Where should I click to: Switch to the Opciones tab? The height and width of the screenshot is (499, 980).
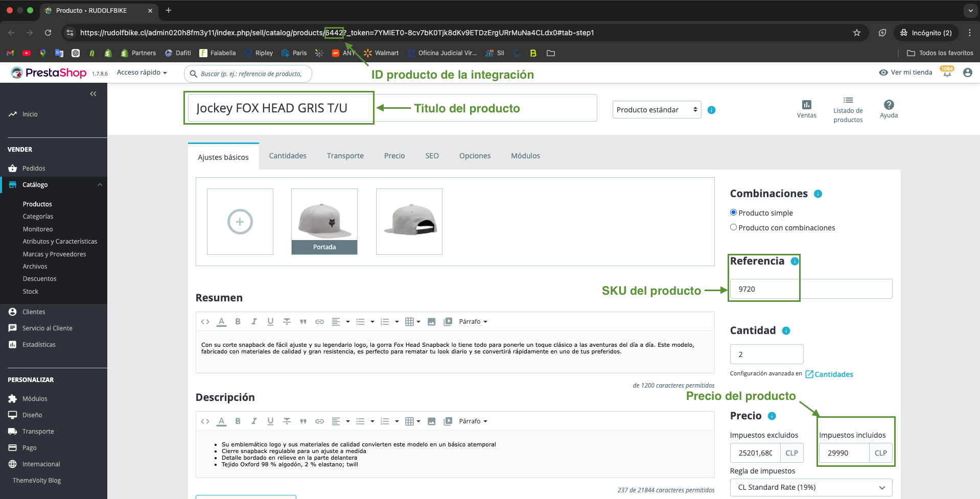pyautogui.click(x=475, y=156)
